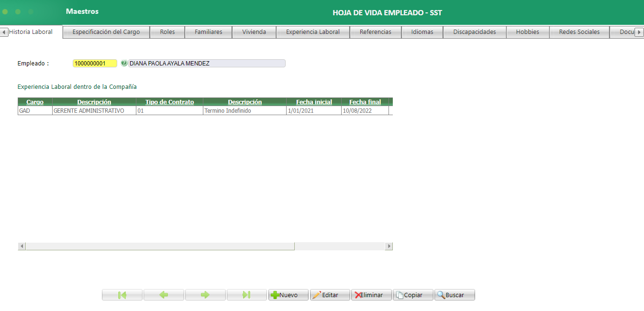The height and width of the screenshot is (311, 644).
Task: Open the Idiomas tab
Action: [422, 32]
